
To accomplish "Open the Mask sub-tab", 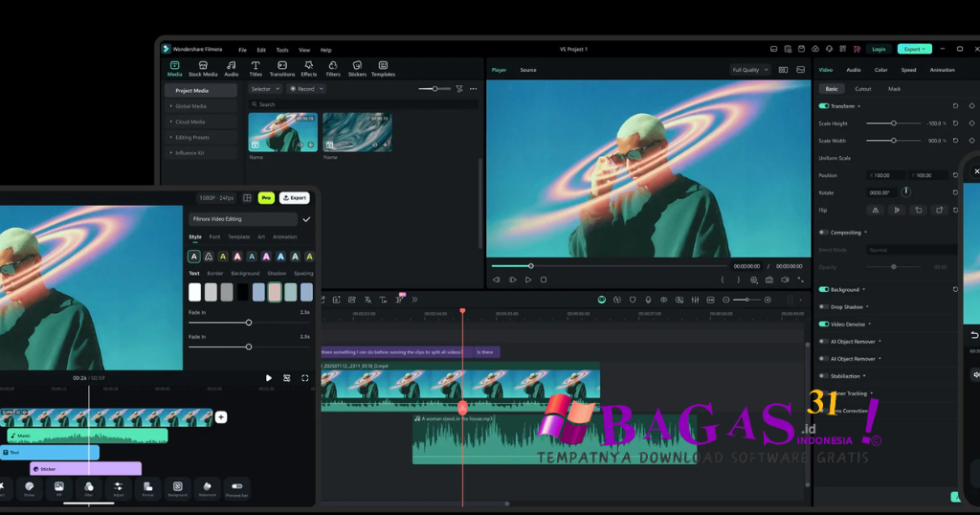I will [895, 89].
